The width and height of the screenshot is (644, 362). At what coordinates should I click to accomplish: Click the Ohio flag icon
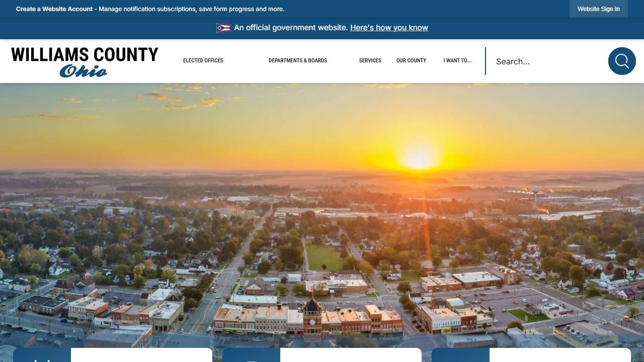pyautogui.click(x=224, y=28)
